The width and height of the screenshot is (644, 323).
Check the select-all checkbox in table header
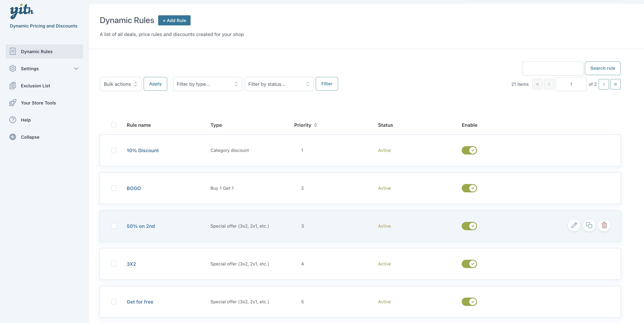pos(114,125)
